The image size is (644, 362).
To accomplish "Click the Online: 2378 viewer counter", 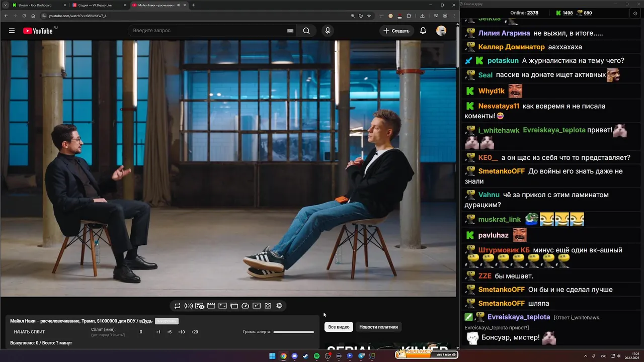I will pos(524,13).
